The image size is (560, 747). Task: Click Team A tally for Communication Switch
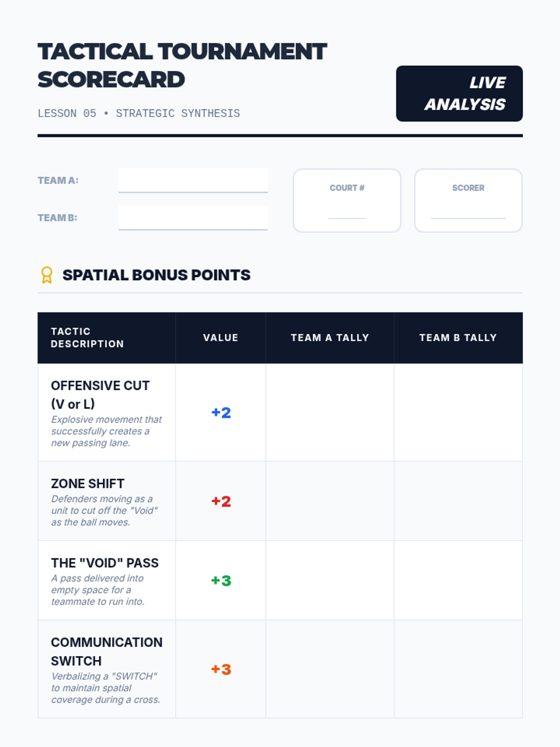[x=330, y=669]
